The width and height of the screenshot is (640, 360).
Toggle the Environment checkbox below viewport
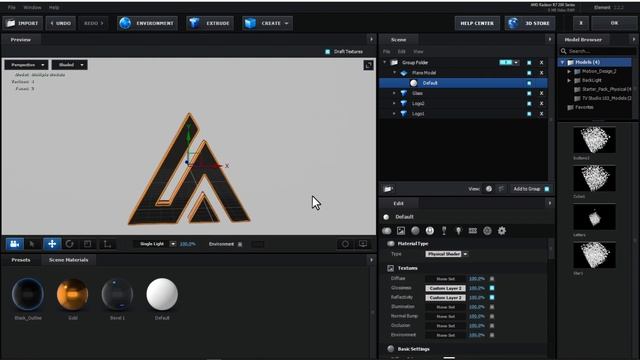[240, 244]
